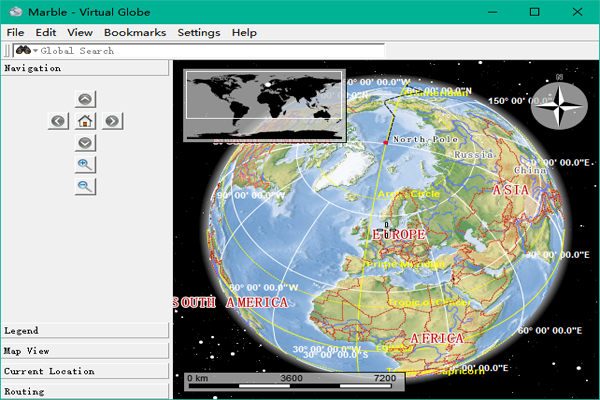
Task: Click the Arctic Circle label
Action: [409, 194]
